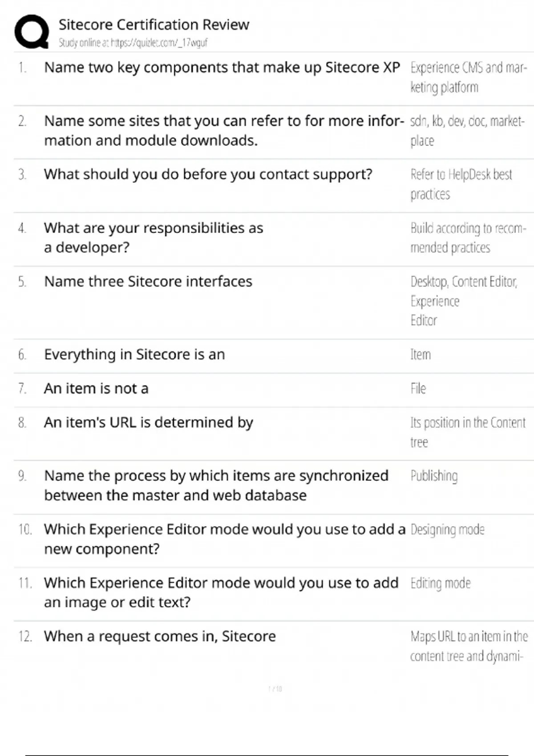Click the 'sdn, kb, dev, doc, marketplace' answer

[x=467, y=131]
